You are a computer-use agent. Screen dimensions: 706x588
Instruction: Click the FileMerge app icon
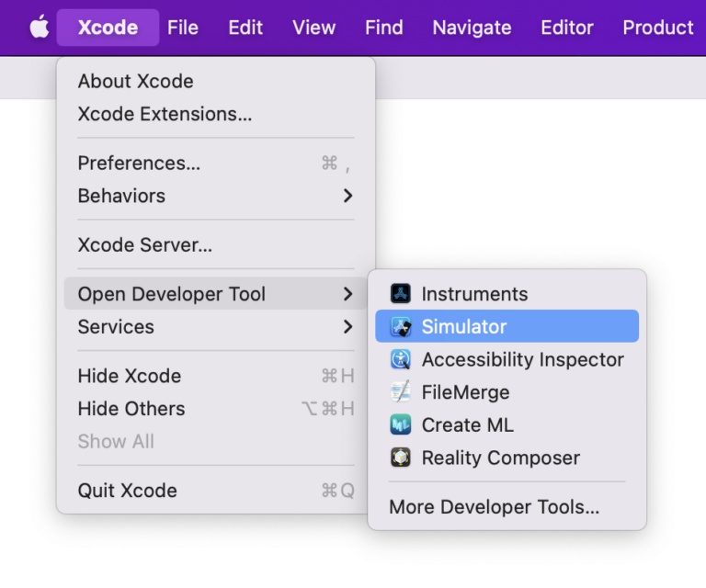pyautogui.click(x=400, y=392)
